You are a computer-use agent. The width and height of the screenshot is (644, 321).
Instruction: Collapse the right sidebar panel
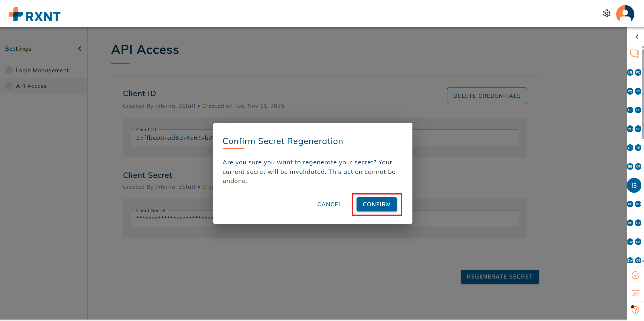click(x=637, y=36)
